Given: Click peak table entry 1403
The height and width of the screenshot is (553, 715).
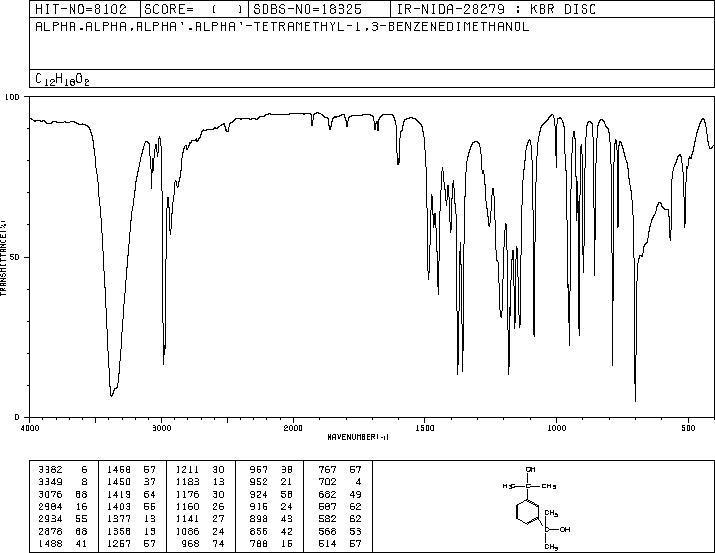Looking at the screenshot, I should (119, 506).
